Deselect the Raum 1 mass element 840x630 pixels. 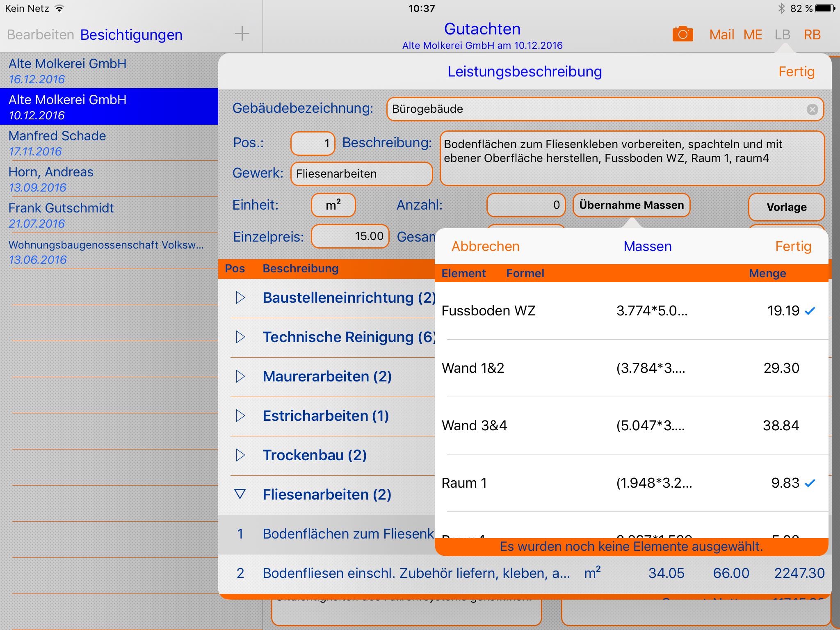pyautogui.click(x=632, y=483)
